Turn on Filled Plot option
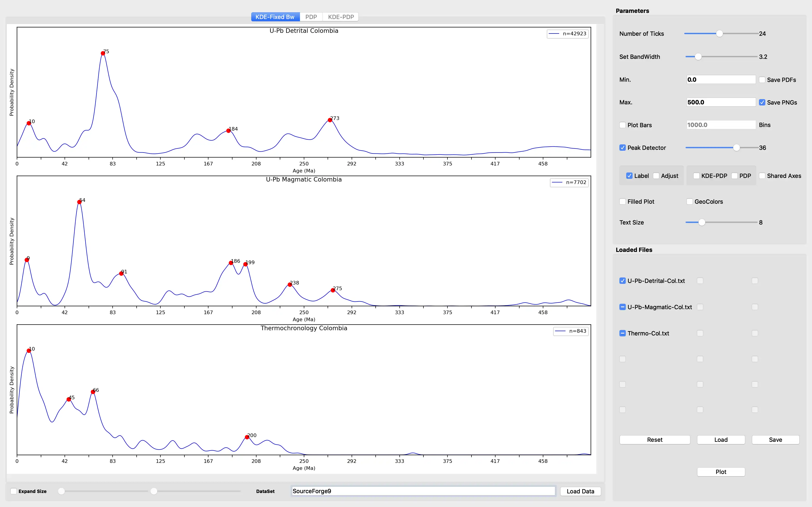The width and height of the screenshot is (812, 507). tap(622, 201)
